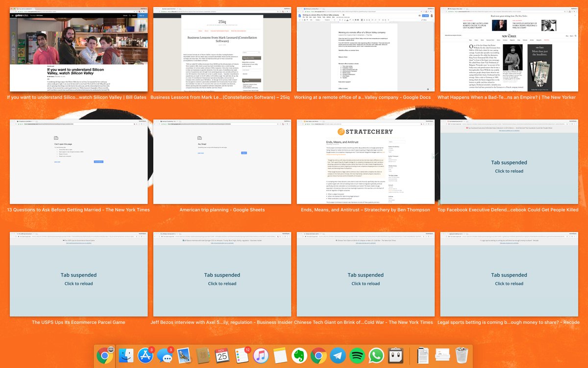Open Reminders with 12 badge
588x368 pixels.
[241, 355]
